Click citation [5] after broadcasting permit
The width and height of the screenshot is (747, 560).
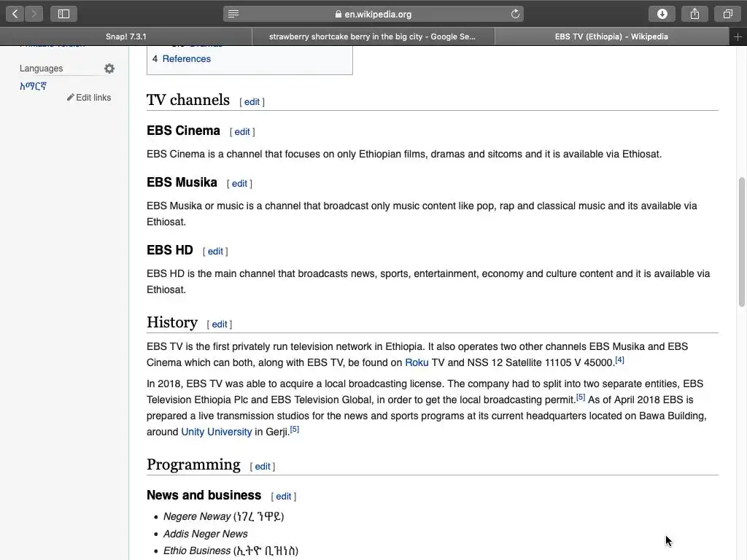tap(580, 397)
